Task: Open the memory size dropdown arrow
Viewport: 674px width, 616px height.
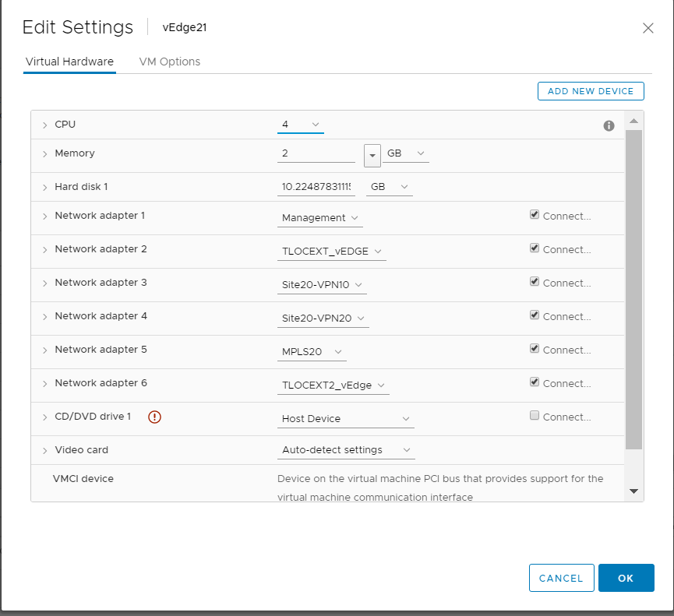Action: coord(372,155)
